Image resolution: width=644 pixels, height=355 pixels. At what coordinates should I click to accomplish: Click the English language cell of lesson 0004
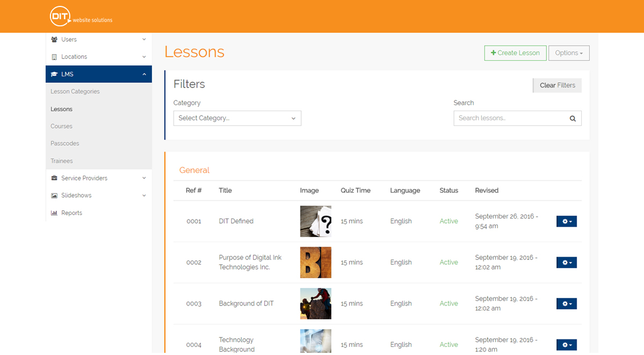click(x=401, y=345)
